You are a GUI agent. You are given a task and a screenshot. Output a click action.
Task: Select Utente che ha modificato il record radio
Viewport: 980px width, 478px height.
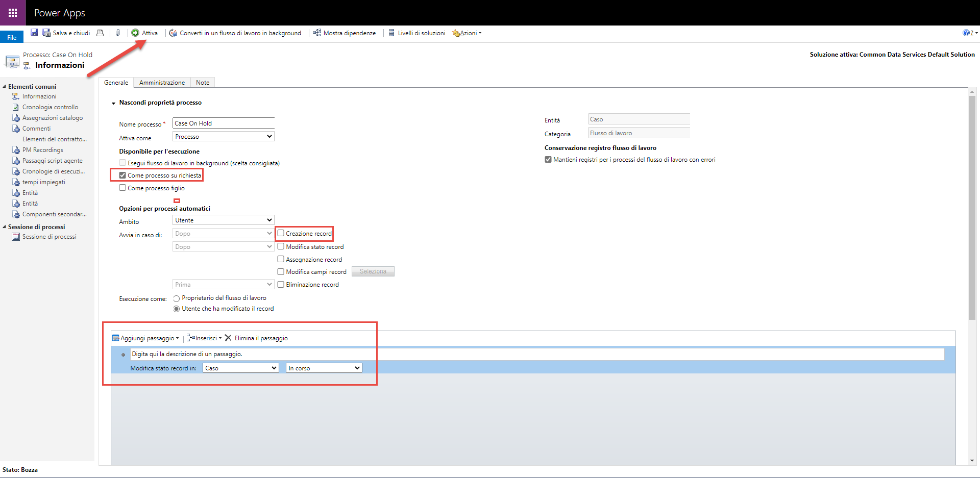(x=177, y=309)
